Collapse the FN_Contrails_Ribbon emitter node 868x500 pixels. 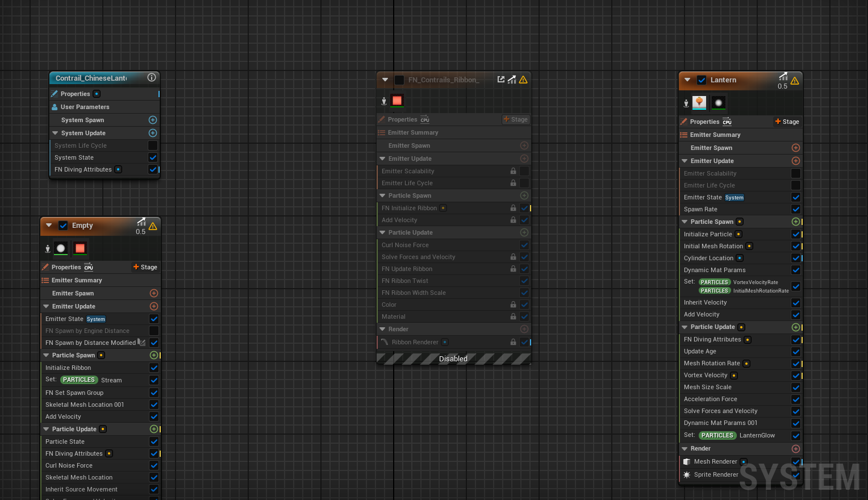(385, 80)
